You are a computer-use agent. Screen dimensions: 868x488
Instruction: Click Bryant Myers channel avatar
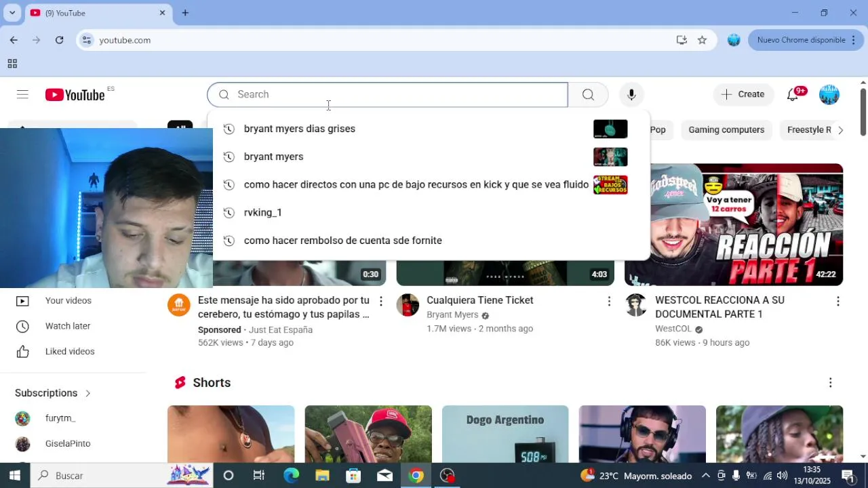click(x=408, y=305)
